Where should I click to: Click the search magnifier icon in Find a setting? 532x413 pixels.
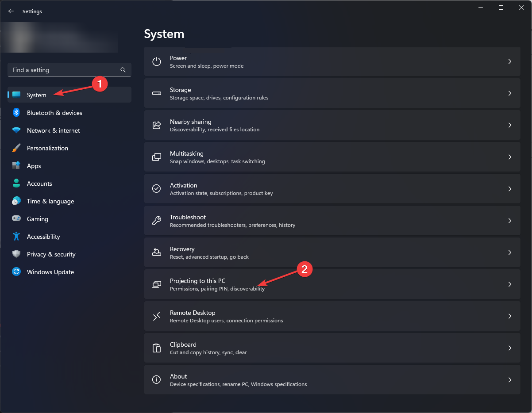[x=123, y=70]
